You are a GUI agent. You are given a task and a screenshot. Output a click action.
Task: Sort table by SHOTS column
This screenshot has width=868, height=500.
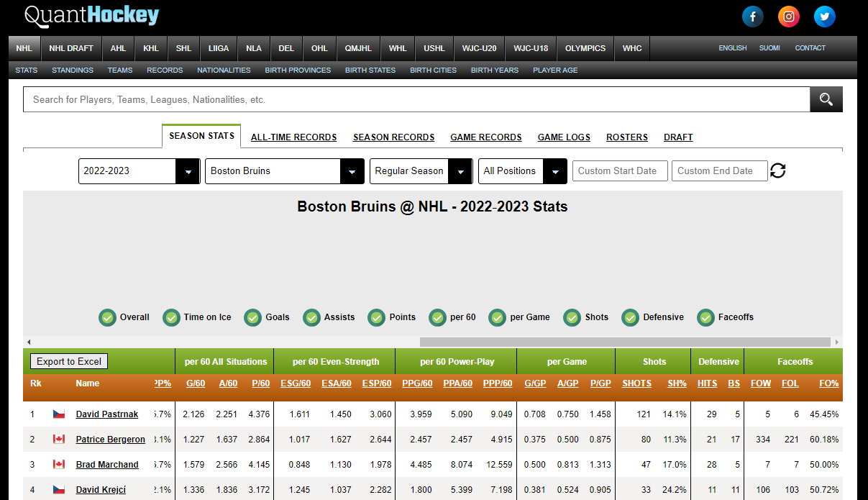pos(636,383)
